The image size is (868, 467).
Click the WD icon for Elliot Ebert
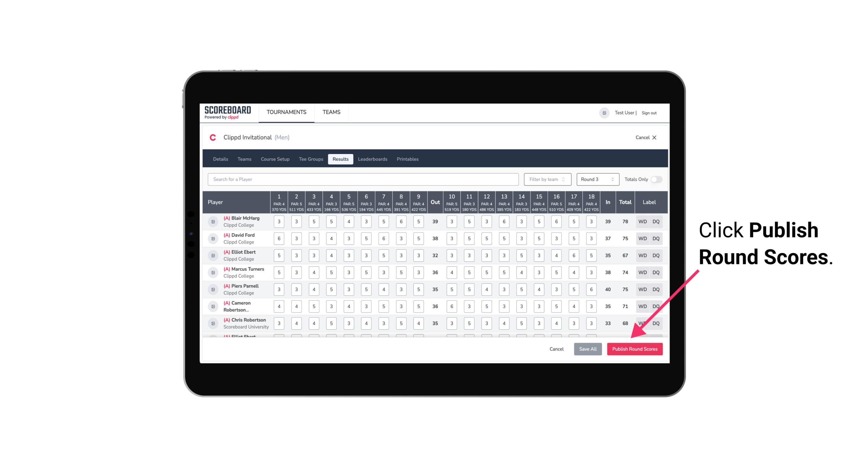[643, 255]
